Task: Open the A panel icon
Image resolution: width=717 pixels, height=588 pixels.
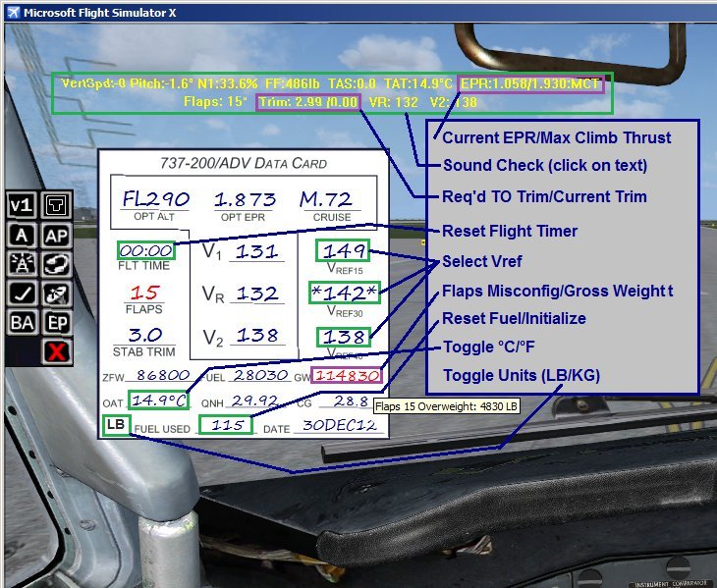Action: (22, 236)
